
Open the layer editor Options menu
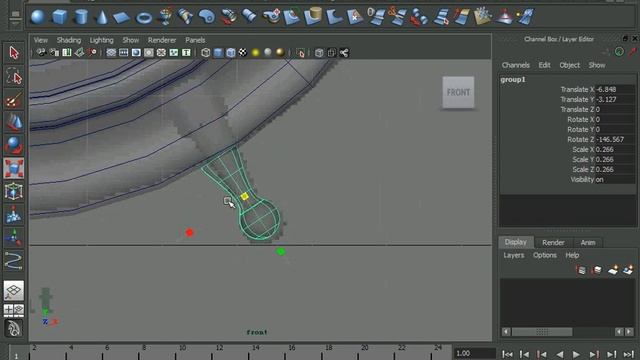pos(544,255)
